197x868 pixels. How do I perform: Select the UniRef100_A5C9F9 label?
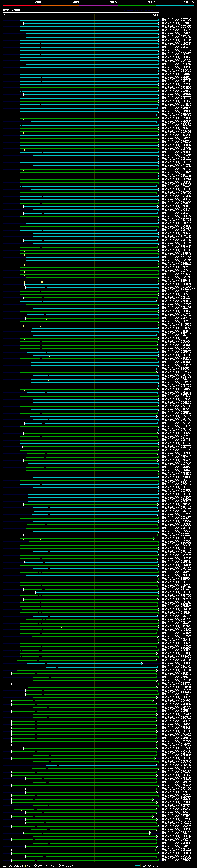pos(177,54)
